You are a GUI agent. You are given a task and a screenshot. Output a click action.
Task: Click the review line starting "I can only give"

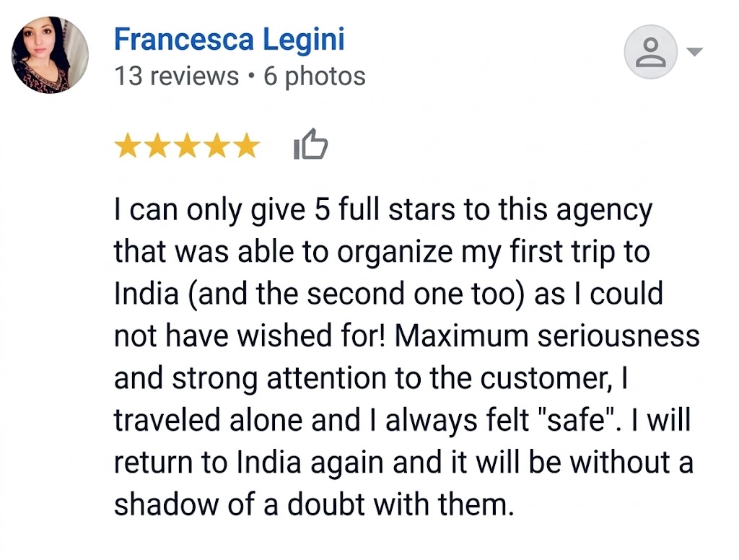coord(382,211)
